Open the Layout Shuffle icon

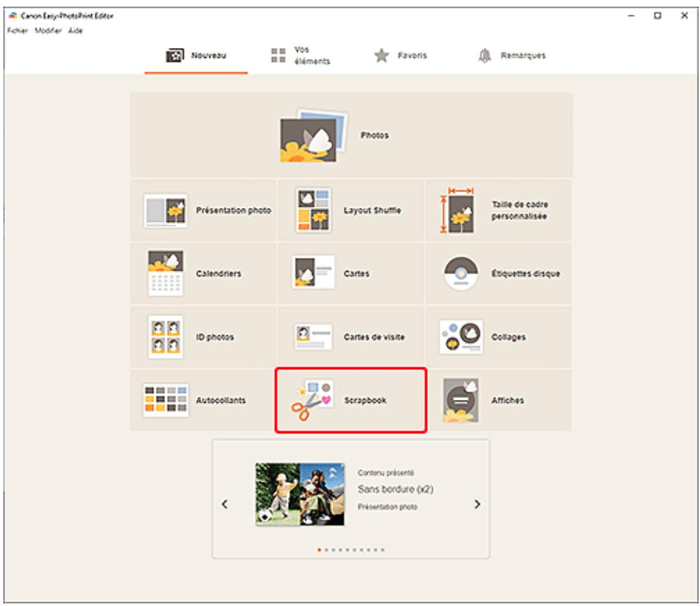[x=313, y=210]
